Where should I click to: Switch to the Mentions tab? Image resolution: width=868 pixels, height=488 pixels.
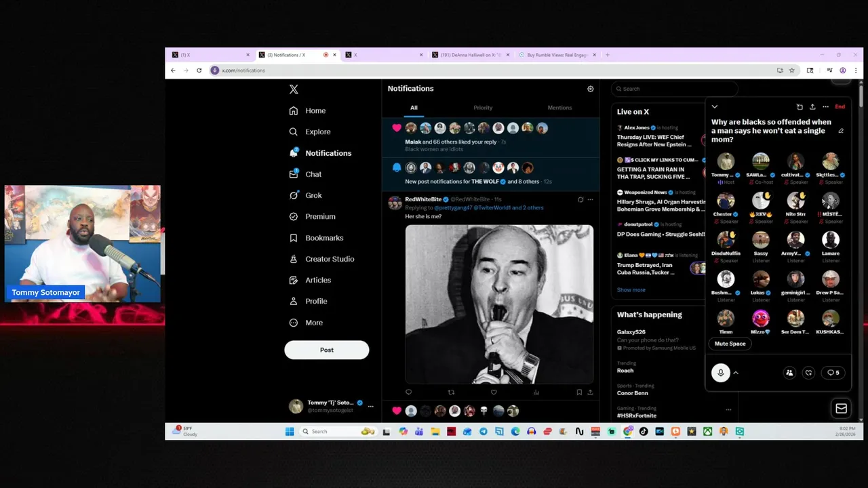point(559,108)
